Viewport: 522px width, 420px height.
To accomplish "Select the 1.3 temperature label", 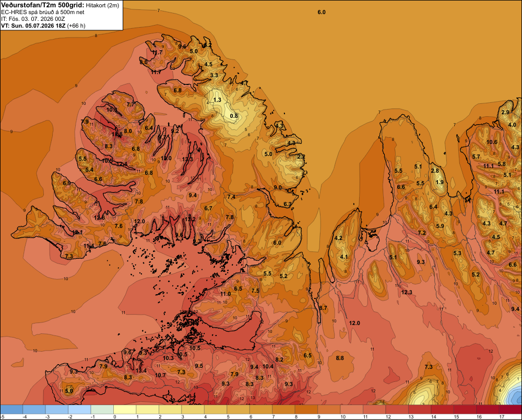I will coord(217,100).
